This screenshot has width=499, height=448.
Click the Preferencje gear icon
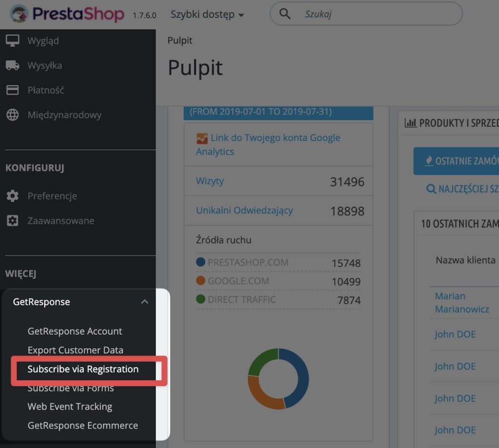coord(12,196)
